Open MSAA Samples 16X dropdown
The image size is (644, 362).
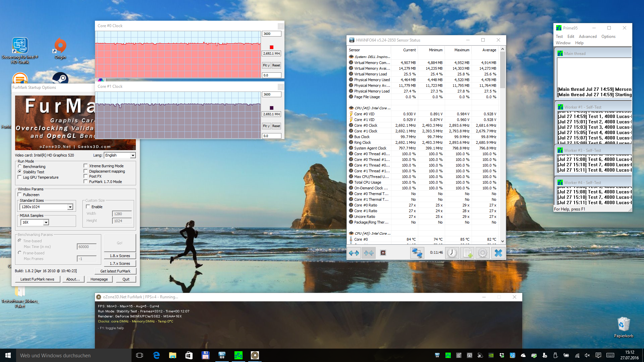[x=35, y=222]
